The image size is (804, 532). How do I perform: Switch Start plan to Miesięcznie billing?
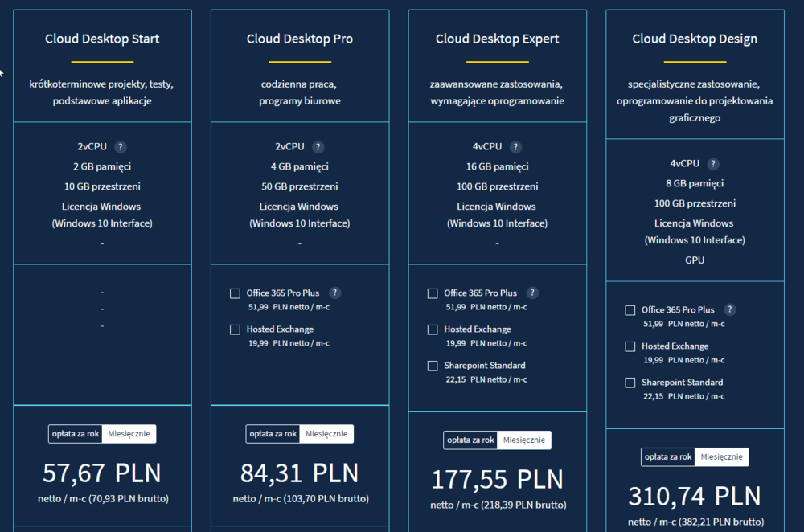[x=129, y=434]
